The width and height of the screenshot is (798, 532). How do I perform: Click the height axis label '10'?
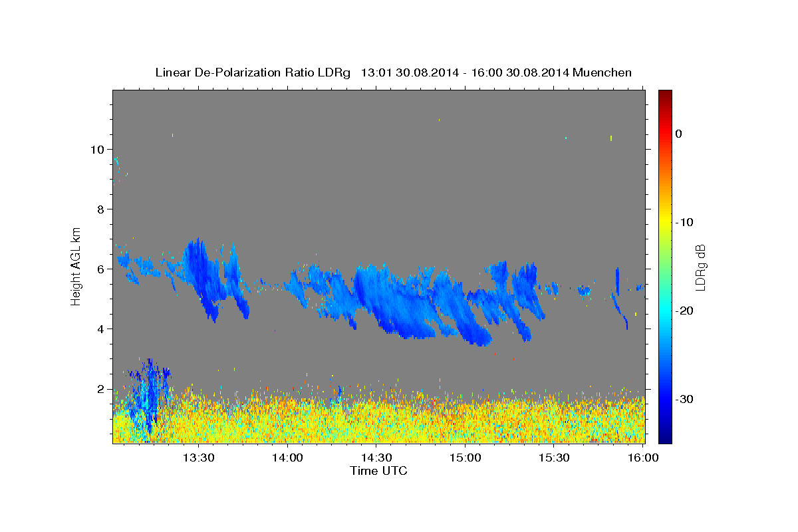(x=96, y=149)
